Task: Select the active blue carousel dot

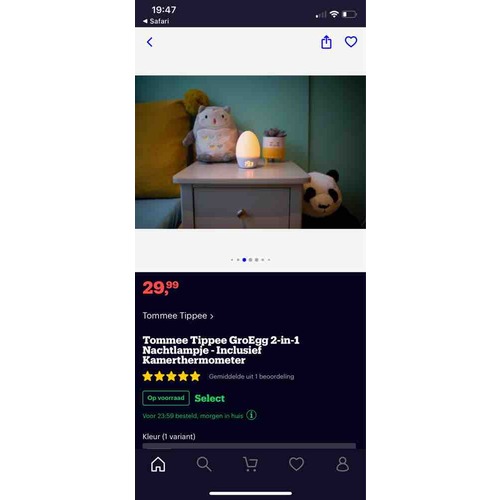Action: click(x=244, y=260)
